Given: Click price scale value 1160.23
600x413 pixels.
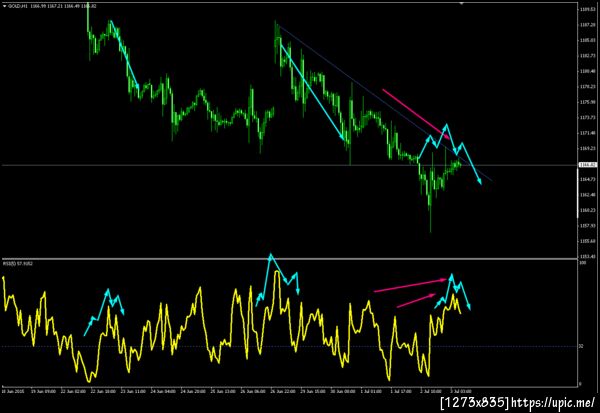Looking at the screenshot, I should [588, 210].
